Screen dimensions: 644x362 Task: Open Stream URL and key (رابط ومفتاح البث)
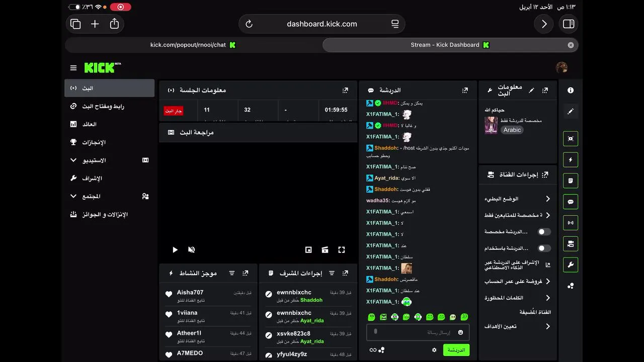[109, 106]
